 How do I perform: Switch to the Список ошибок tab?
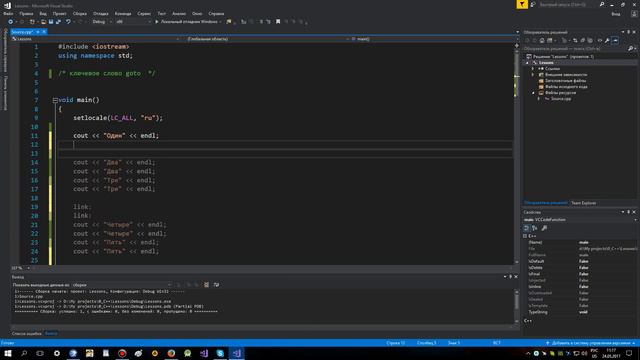pos(27,333)
